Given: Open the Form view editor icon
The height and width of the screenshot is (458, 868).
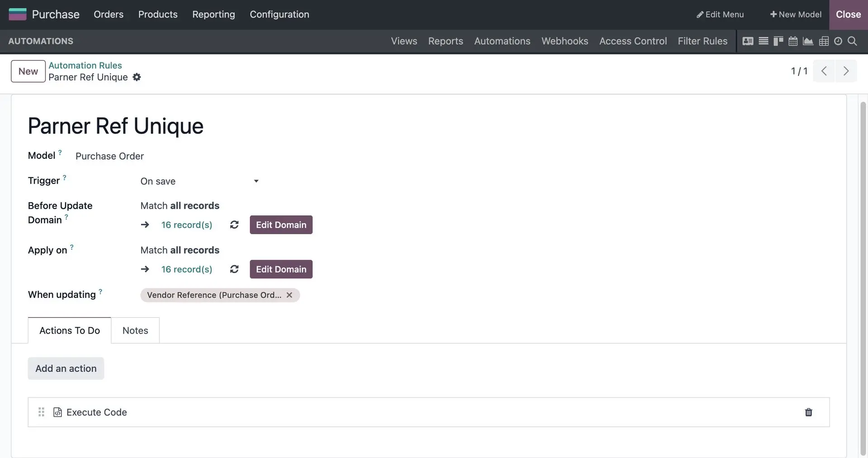Looking at the screenshot, I should point(748,41).
